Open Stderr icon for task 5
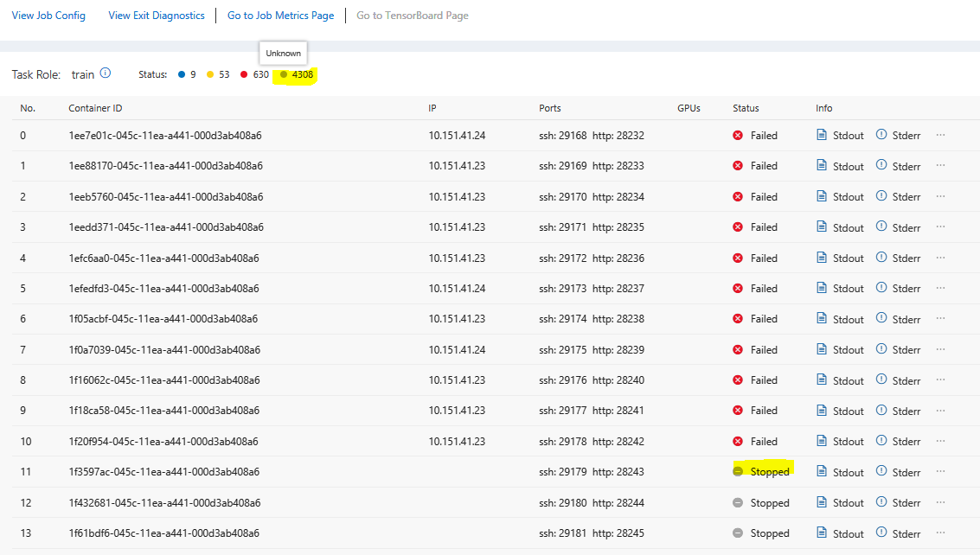The width and height of the screenshot is (980, 555). tap(881, 288)
